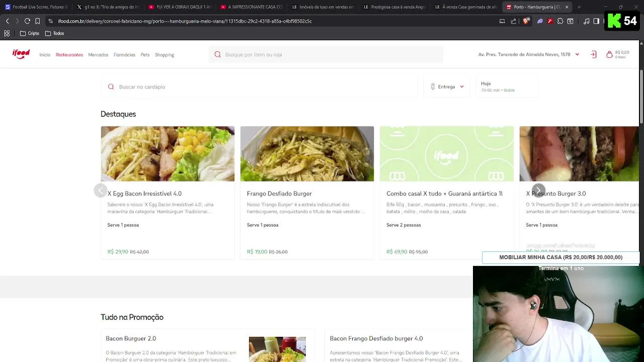Viewport: 644px width, 362px height.
Task: Switch to the Football Live Scores tab
Action: [36, 7]
